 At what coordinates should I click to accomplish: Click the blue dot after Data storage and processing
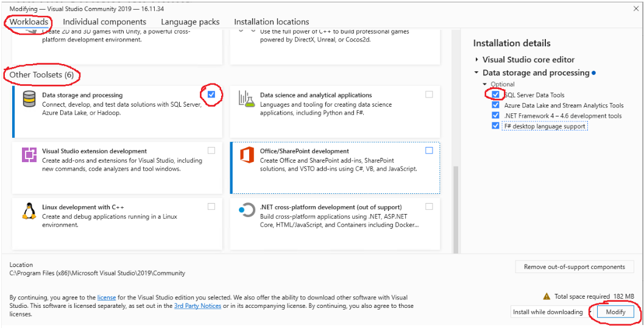(x=593, y=73)
